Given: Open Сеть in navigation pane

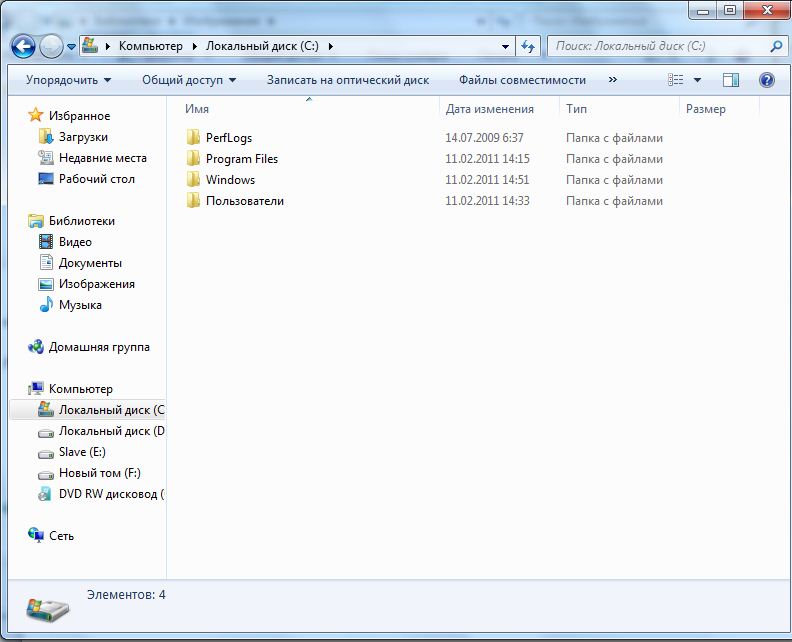Looking at the screenshot, I should [x=61, y=536].
